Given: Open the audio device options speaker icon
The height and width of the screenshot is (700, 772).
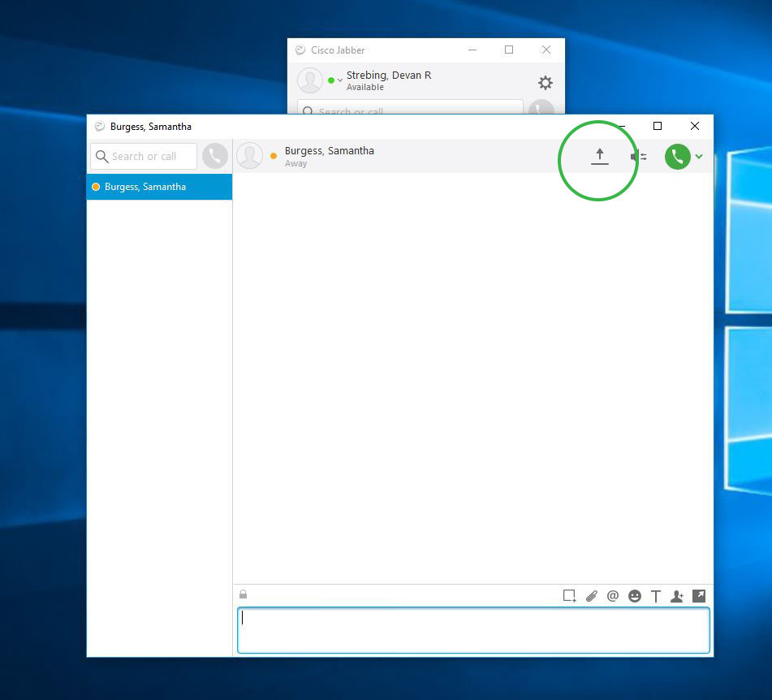Looking at the screenshot, I should (639, 157).
